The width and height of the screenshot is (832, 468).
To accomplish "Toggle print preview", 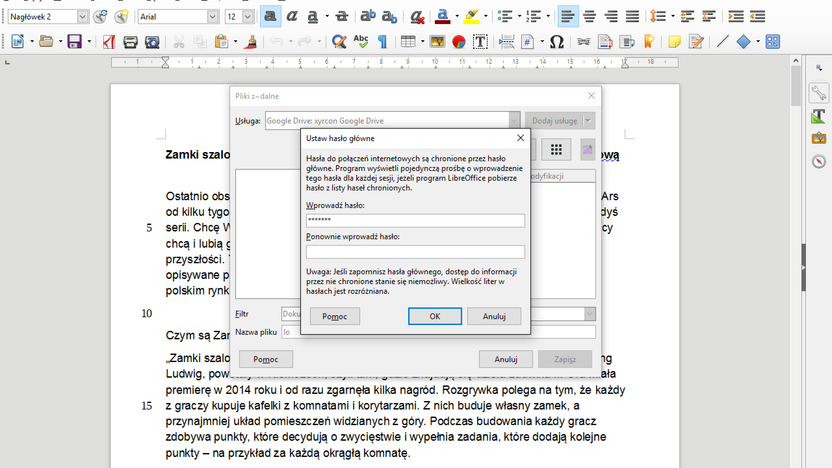I will click(x=152, y=41).
